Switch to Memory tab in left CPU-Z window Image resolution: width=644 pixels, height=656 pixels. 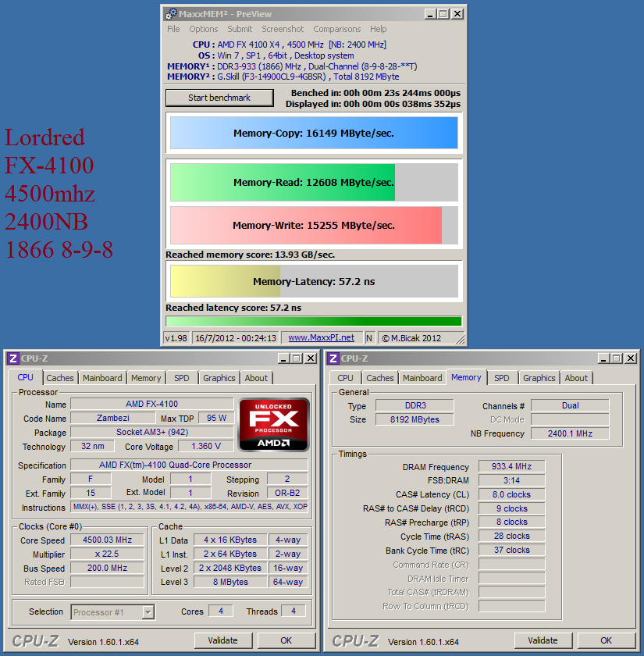point(146,378)
